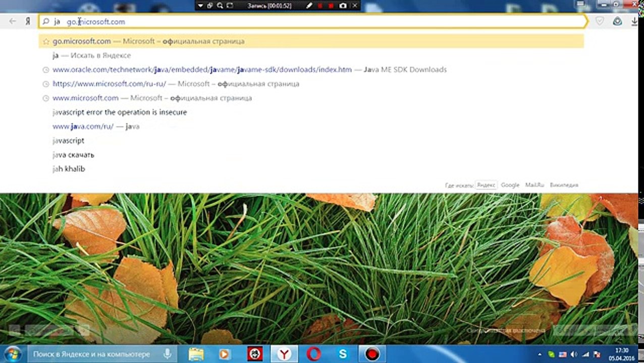Open the browser downloads arrow icon
Viewport: 644px width, 363px height.
634,21
